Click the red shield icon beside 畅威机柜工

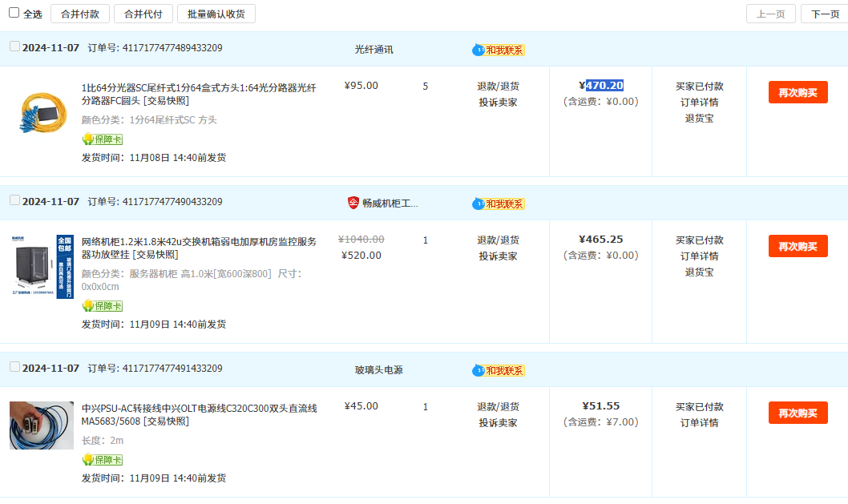(x=353, y=203)
